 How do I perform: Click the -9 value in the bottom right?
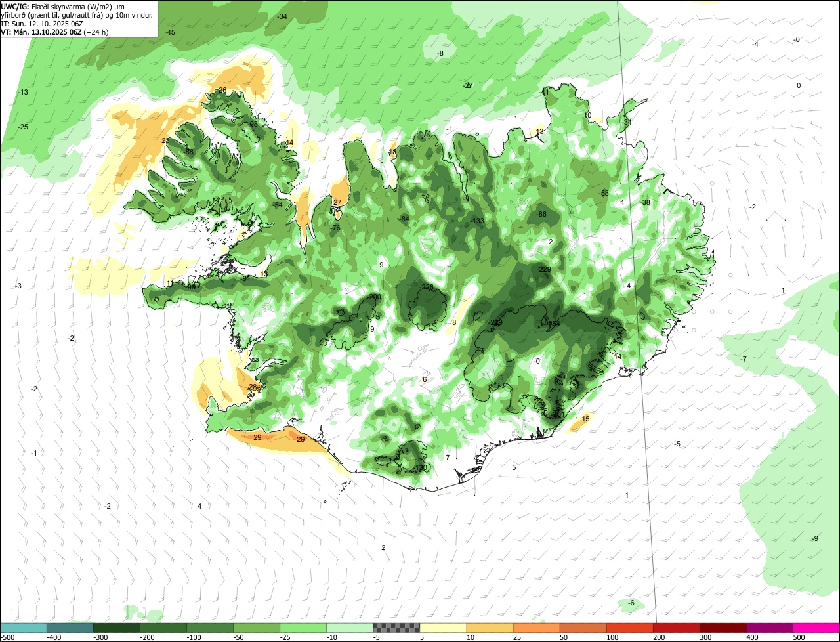click(x=815, y=539)
